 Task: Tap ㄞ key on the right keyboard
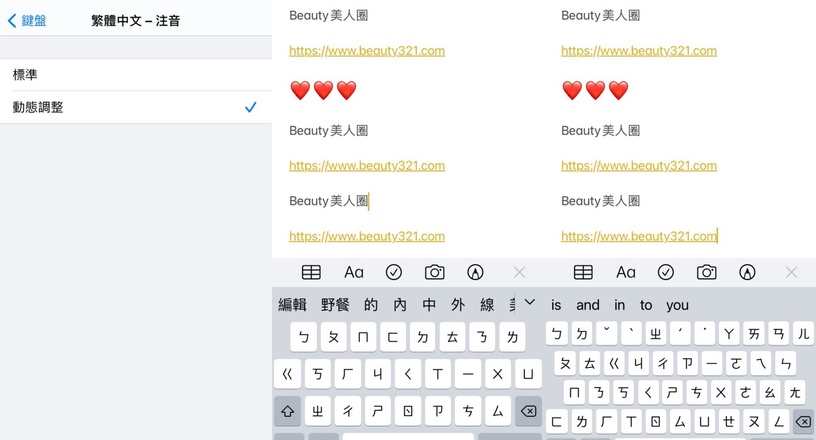[x=754, y=333]
